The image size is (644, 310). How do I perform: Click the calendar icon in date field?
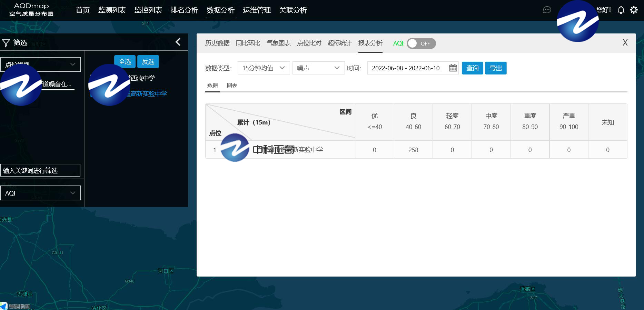(x=453, y=68)
